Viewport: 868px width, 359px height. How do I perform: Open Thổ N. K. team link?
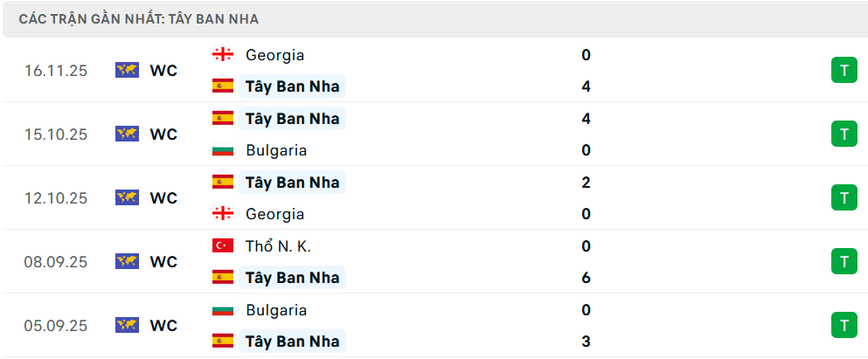tap(278, 246)
